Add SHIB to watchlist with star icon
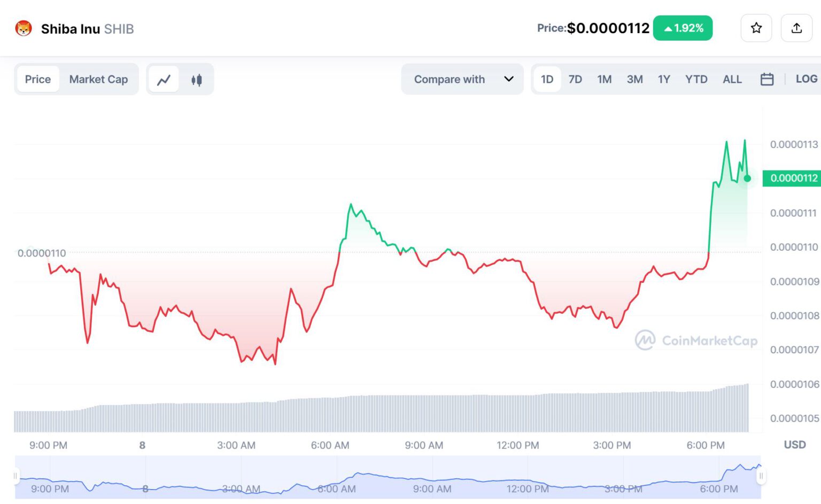821x504 pixels. pos(756,28)
